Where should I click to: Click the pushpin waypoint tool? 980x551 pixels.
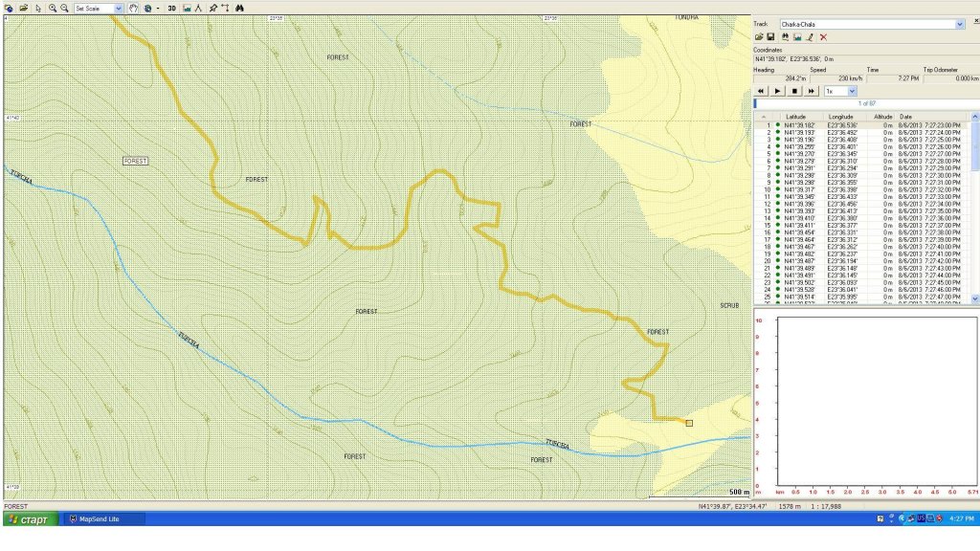point(212,8)
